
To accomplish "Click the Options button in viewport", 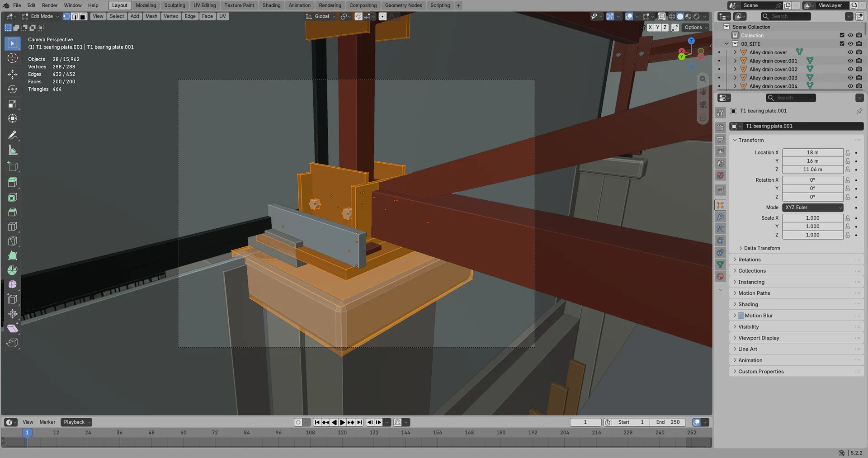I will [695, 28].
